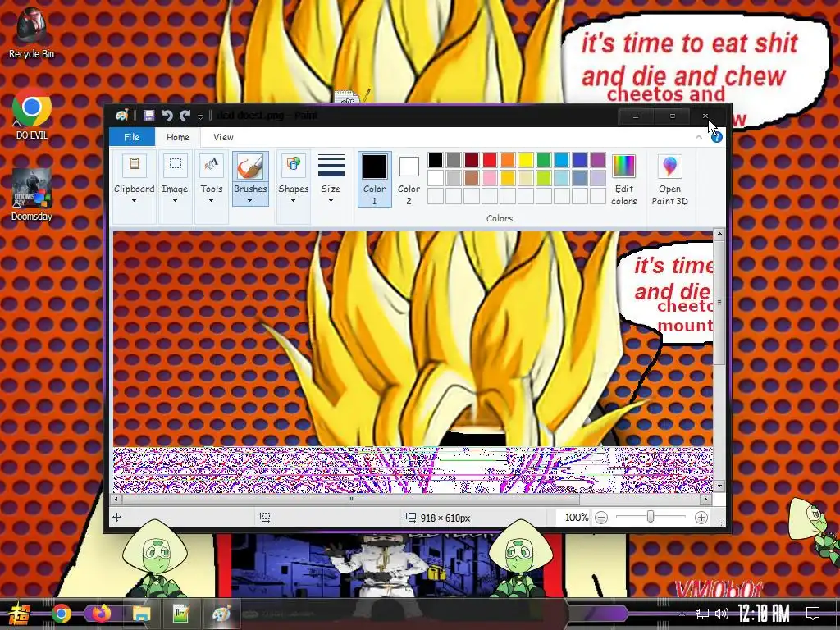Switch to the Home tab
Screen dimensions: 840x630
pos(178,137)
